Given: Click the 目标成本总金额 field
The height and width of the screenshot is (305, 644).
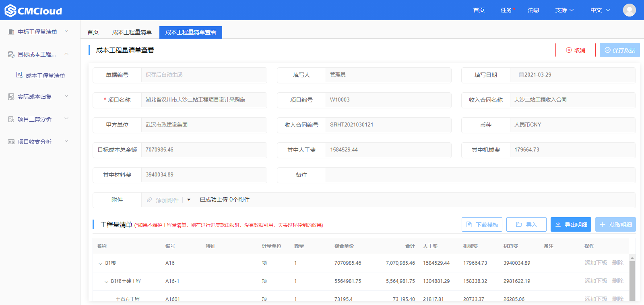Looking at the screenshot, I should pyautogui.click(x=204, y=150).
